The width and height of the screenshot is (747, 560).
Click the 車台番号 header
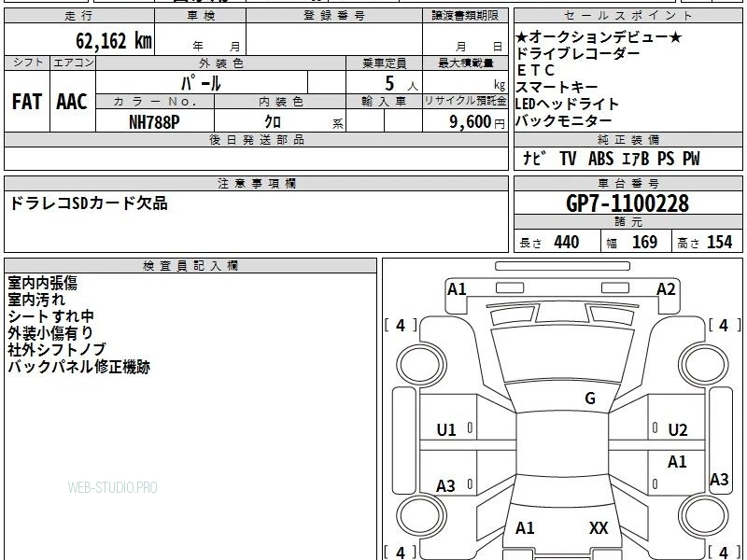628,183
